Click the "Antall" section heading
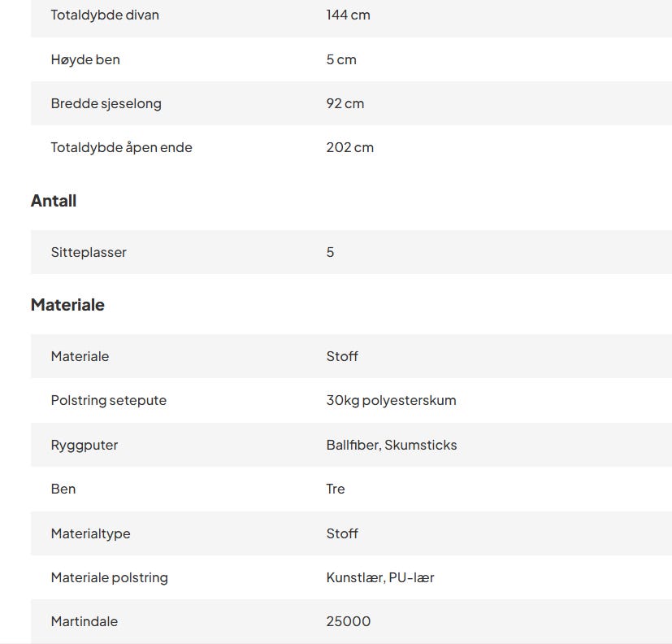This screenshot has height=644, width=672. click(x=54, y=201)
